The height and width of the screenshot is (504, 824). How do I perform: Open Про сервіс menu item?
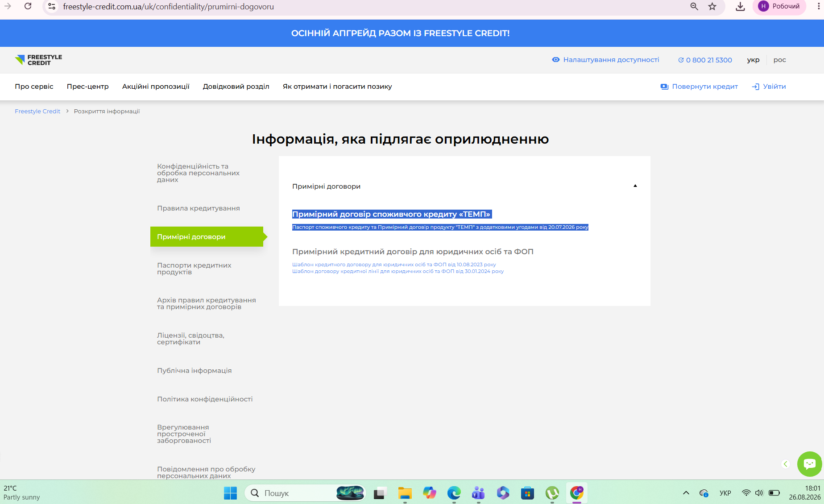click(x=34, y=87)
